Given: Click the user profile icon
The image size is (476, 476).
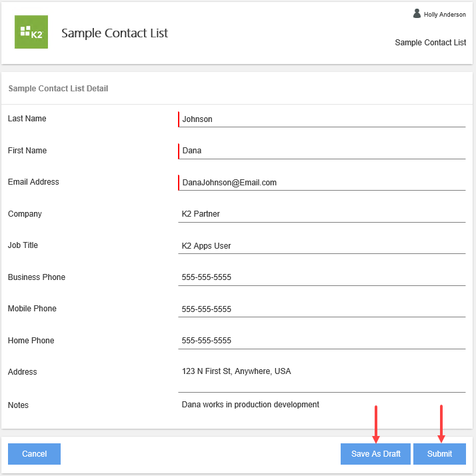Looking at the screenshot, I should (x=417, y=13).
